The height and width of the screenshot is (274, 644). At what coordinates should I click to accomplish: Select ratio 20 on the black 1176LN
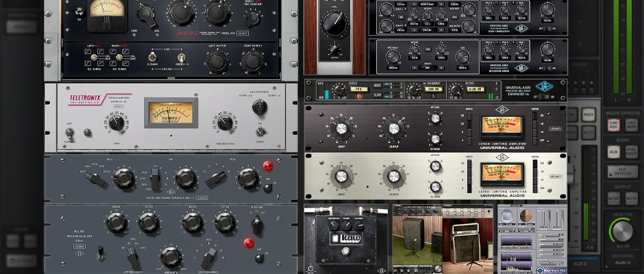(469, 116)
